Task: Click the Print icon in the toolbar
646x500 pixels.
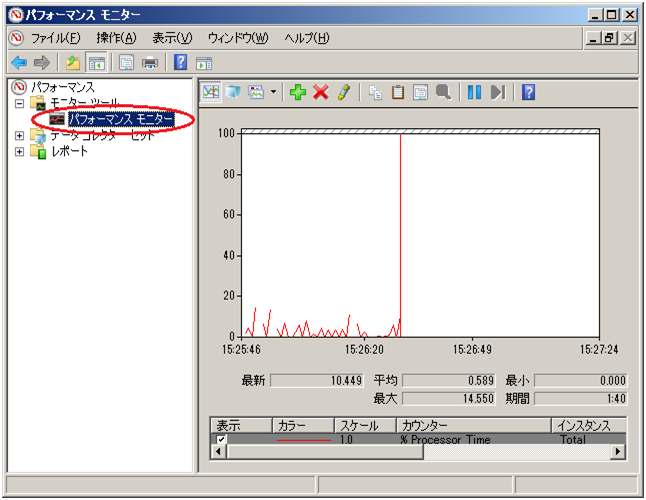Action: (x=150, y=62)
